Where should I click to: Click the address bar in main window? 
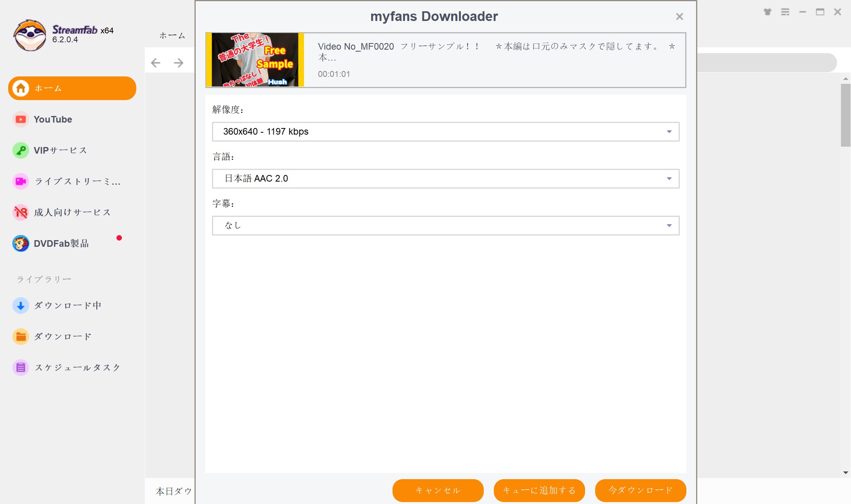[767, 62]
